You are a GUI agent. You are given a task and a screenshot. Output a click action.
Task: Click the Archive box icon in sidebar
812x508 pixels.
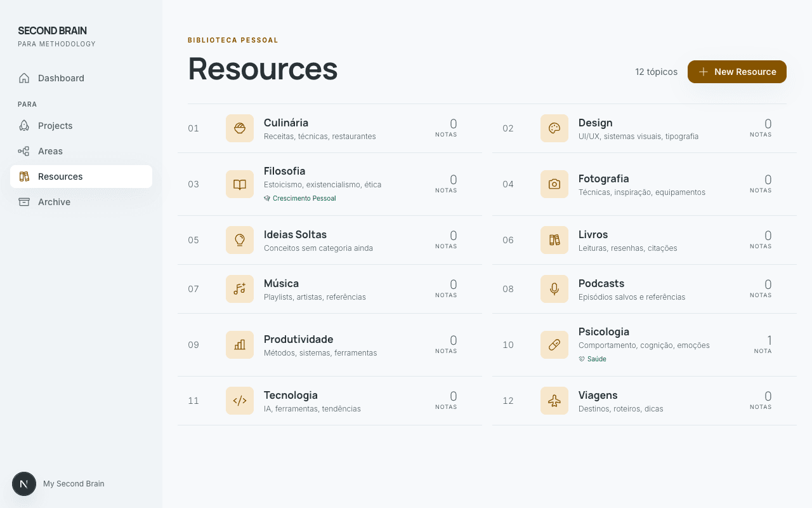click(x=24, y=202)
